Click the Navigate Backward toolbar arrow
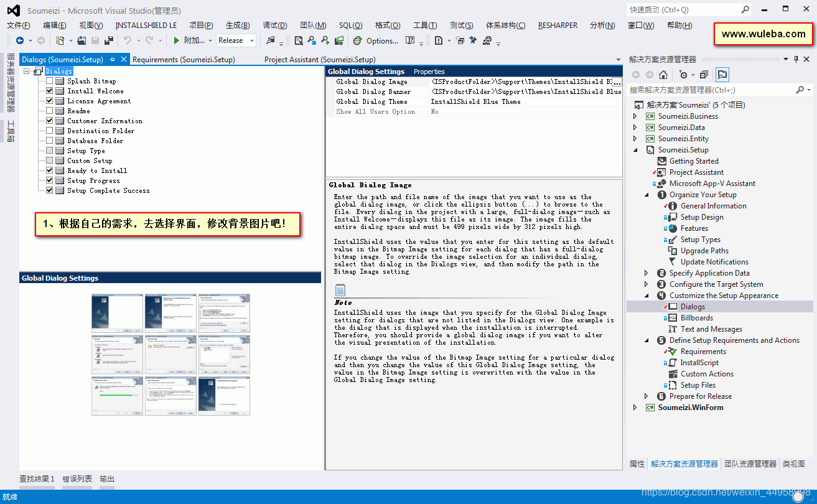The image size is (817, 504). pos(20,40)
